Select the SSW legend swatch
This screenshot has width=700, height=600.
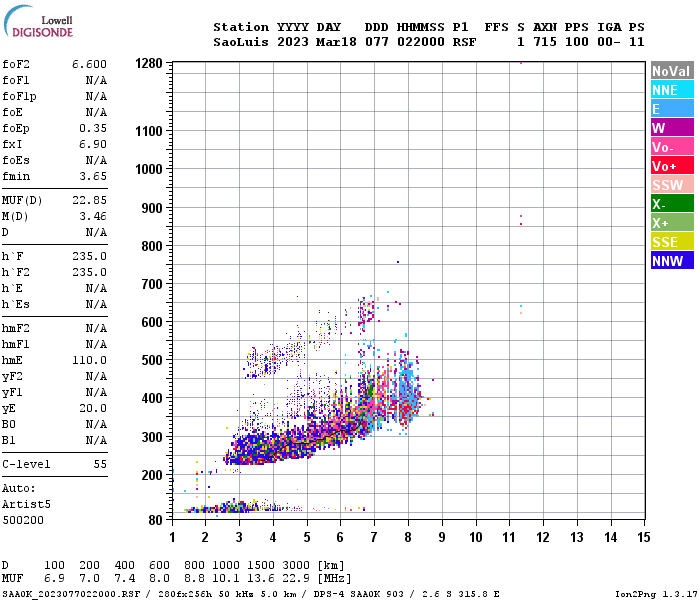pyautogui.click(x=672, y=185)
